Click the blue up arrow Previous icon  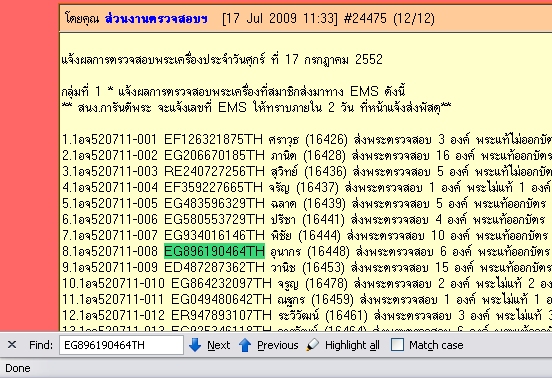(x=245, y=345)
